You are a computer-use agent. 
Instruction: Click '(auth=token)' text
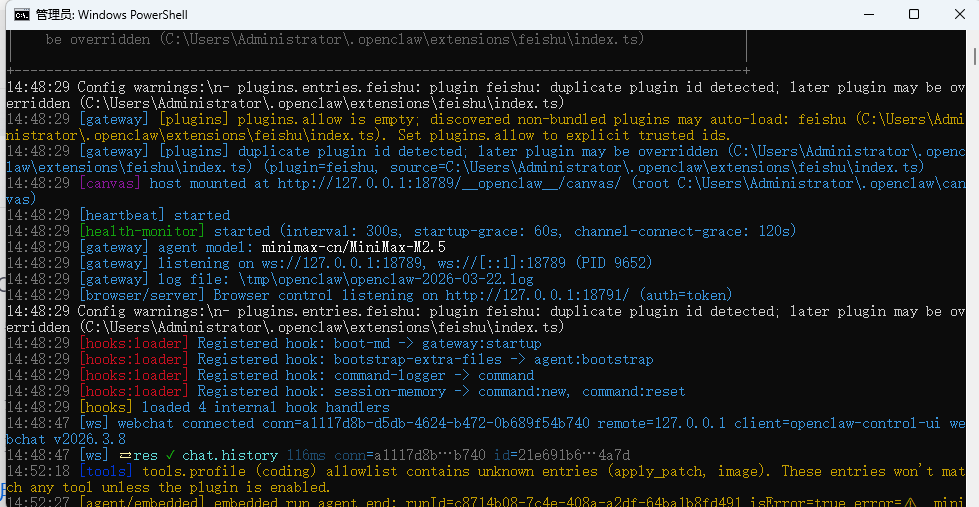click(685, 295)
